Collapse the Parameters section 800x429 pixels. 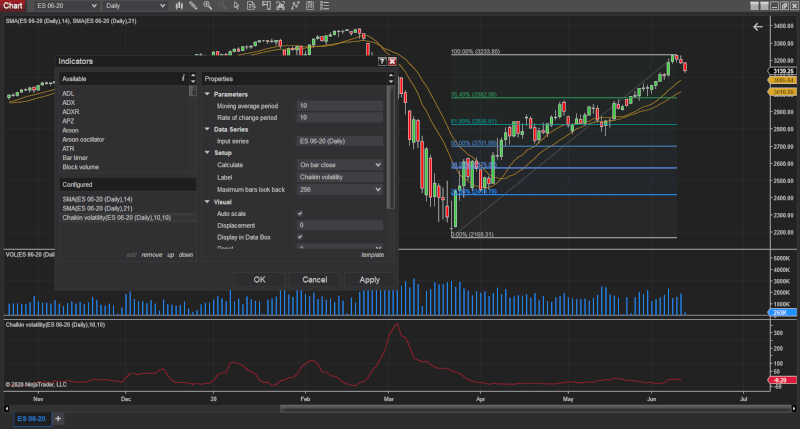tap(207, 94)
